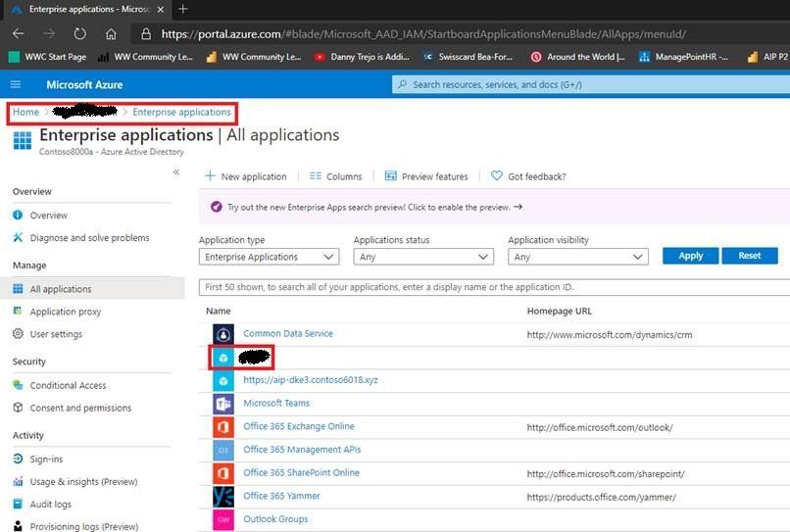
Task: Open the Common Data Service application
Action: click(x=288, y=333)
